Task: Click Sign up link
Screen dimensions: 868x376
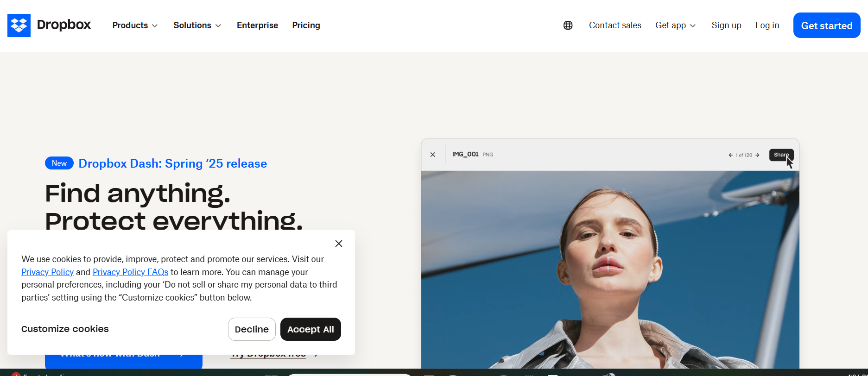Action: [x=726, y=25]
